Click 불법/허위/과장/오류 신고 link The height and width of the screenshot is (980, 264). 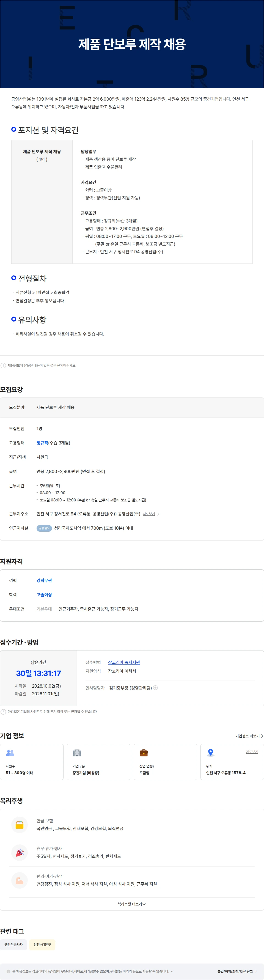[235, 972]
